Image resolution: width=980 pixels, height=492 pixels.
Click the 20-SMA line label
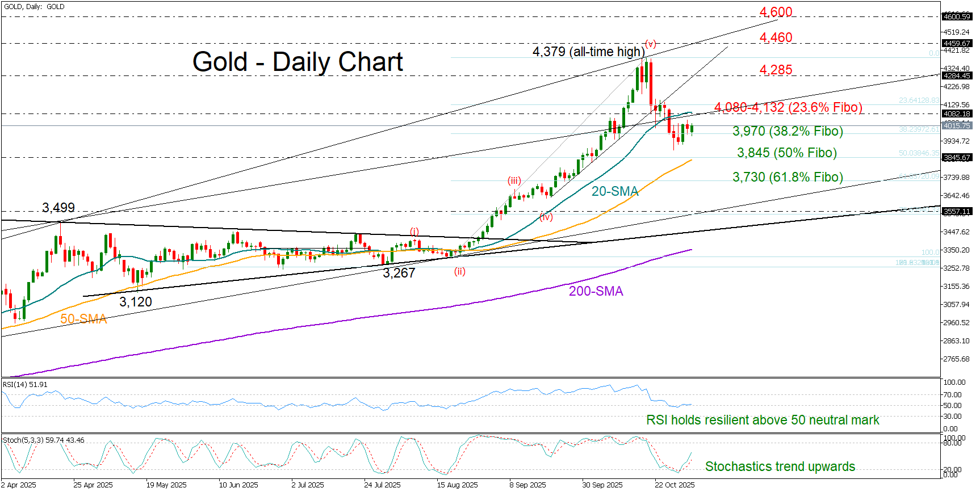pyautogui.click(x=615, y=191)
